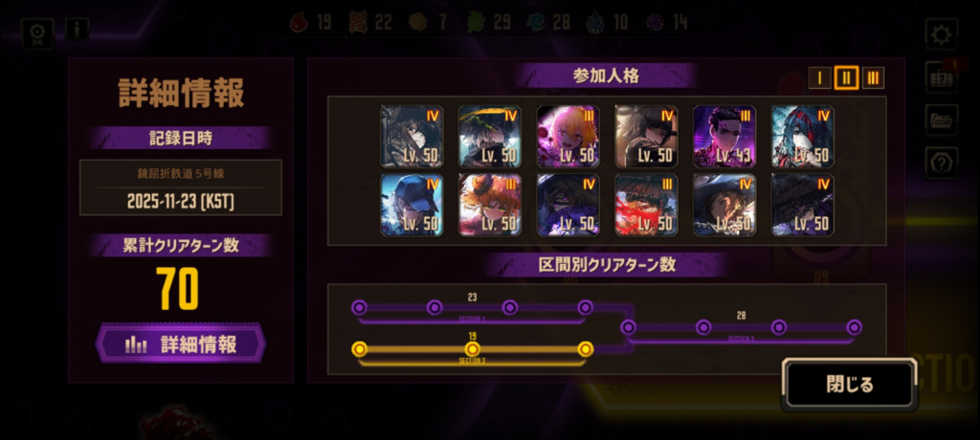Open the ticket icon with red badge
This screenshot has height=440, width=980.
pyautogui.click(x=942, y=77)
